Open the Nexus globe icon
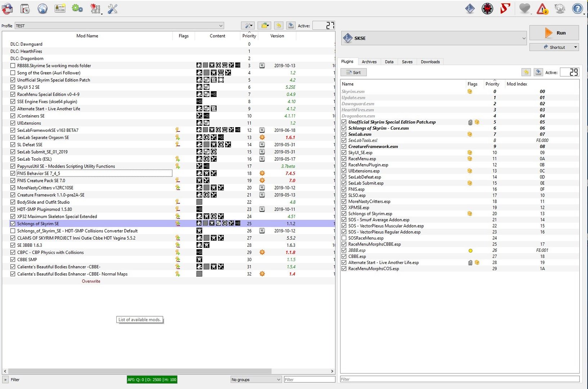The width and height of the screenshot is (588, 389). coord(43,9)
